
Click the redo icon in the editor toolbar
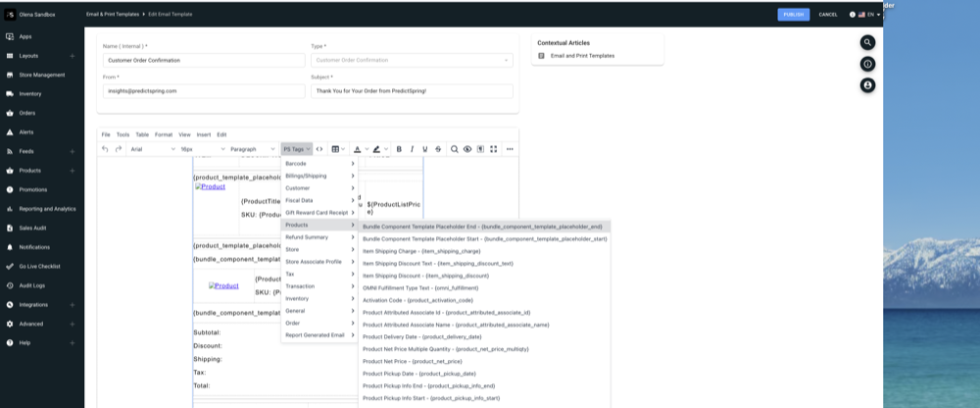coord(119,149)
